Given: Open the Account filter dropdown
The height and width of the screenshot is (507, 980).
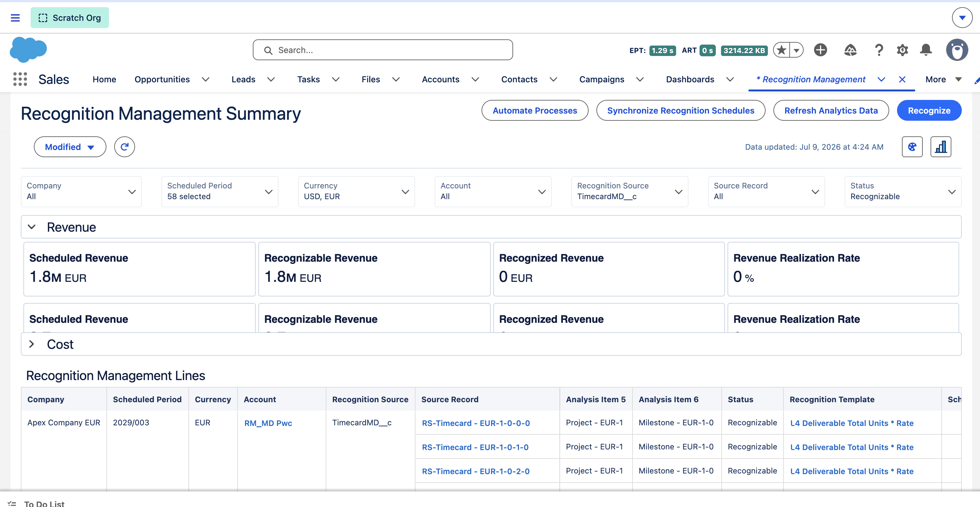Looking at the screenshot, I should point(493,191).
